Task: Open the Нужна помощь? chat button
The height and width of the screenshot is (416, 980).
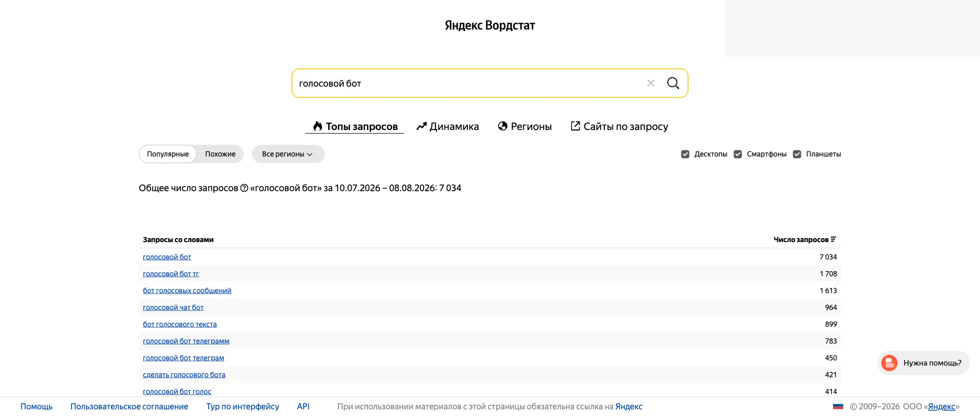Action: pos(923,363)
